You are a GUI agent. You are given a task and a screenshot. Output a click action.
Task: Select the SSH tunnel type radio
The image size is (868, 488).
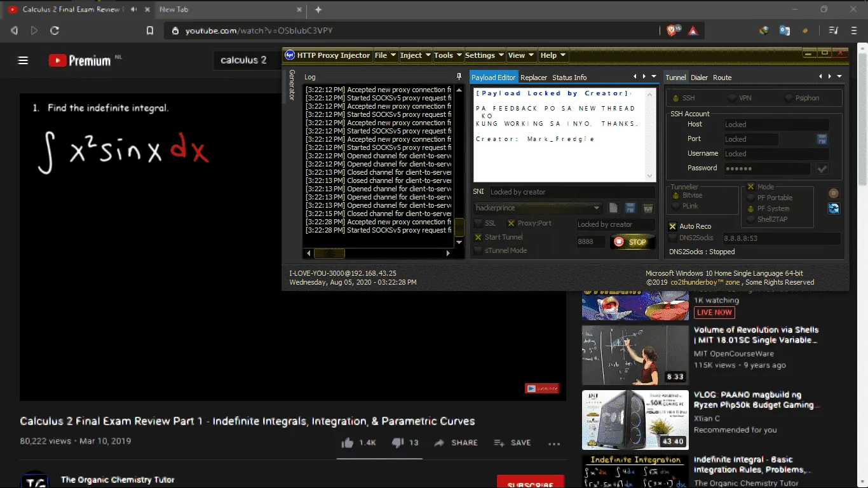(x=676, y=98)
